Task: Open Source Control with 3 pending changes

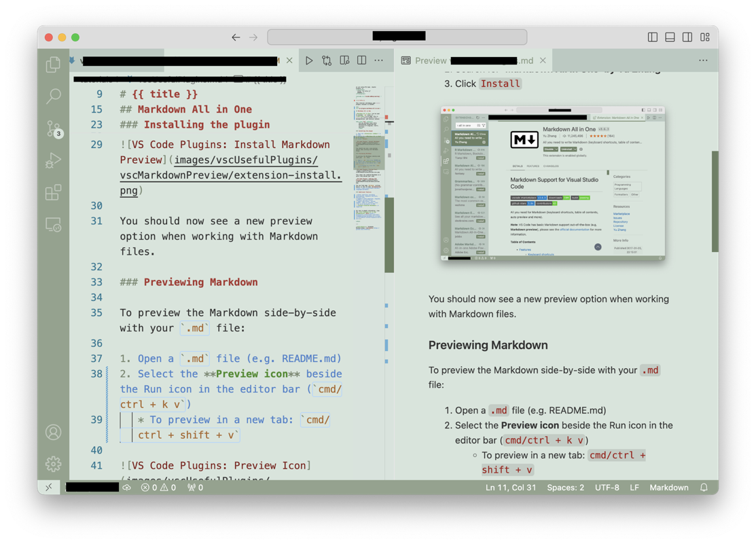Action: coord(53,129)
